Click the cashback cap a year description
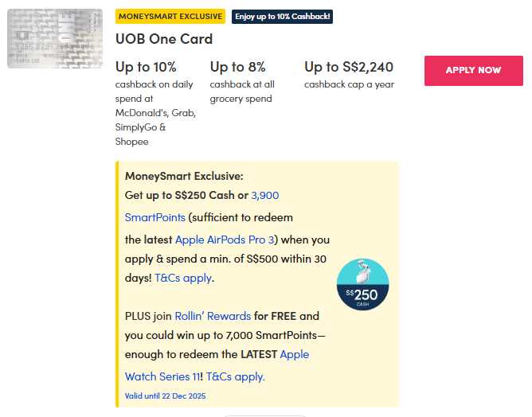The width and height of the screenshot is (532, 417). click(349, 84)
